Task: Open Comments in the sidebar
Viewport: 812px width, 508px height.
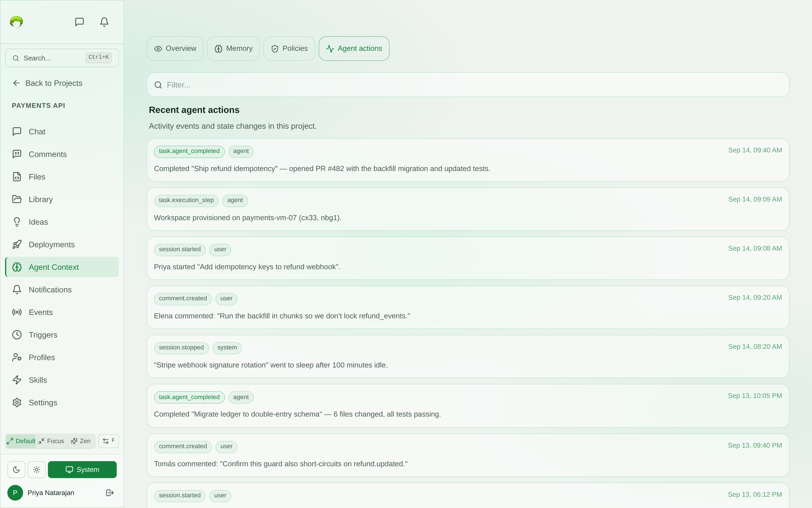Action: (x=62, y=154)
